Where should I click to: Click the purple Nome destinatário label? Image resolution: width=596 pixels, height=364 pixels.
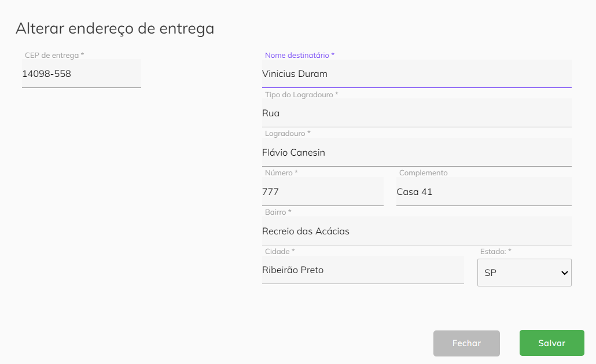300,56
